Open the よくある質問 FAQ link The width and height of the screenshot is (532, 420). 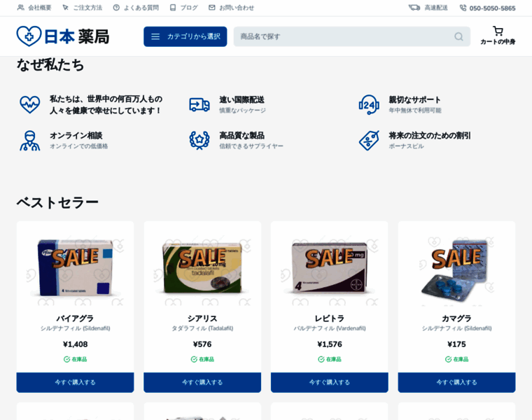(141, 8)
